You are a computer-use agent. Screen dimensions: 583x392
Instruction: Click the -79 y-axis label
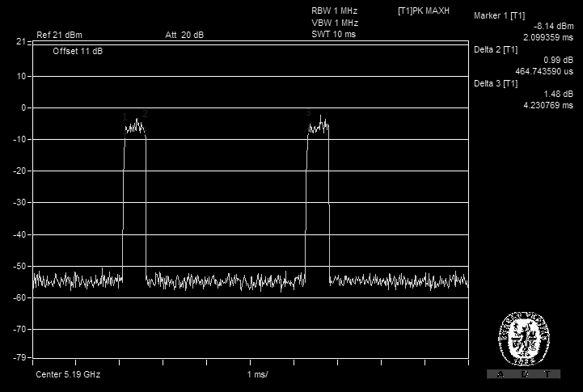coord(19,357)
